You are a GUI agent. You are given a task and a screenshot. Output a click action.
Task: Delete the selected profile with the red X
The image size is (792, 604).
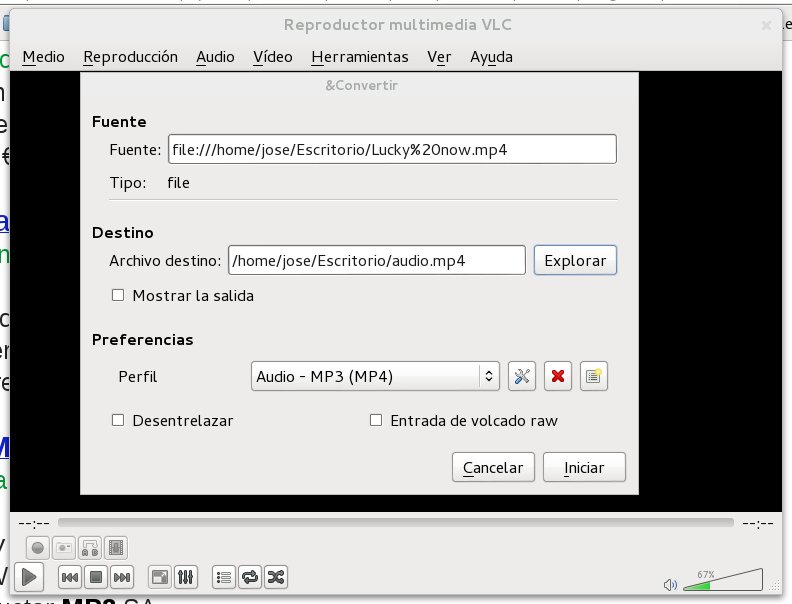coord(558,376)
